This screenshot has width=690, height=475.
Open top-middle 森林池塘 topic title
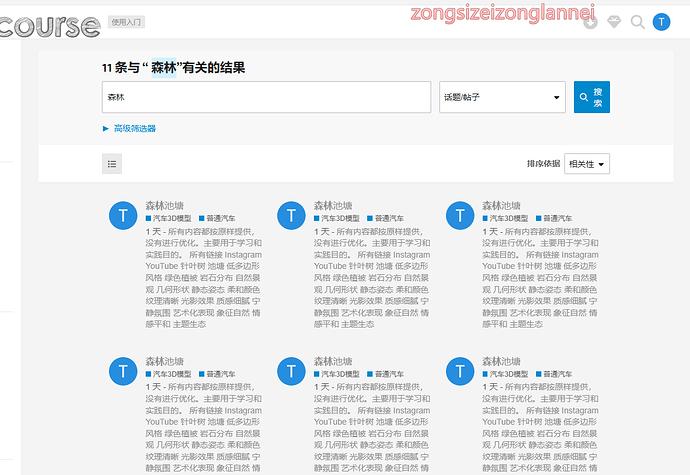pos(333,206)
